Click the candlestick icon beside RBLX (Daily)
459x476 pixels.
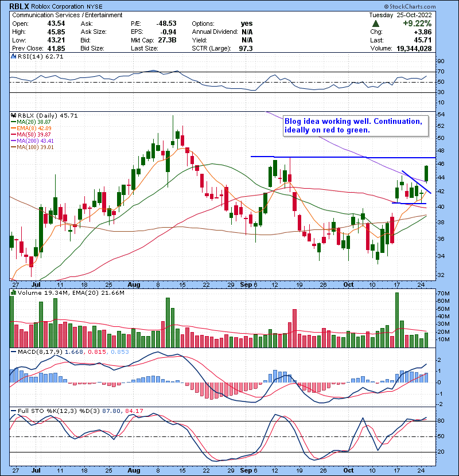pos(14,115)
